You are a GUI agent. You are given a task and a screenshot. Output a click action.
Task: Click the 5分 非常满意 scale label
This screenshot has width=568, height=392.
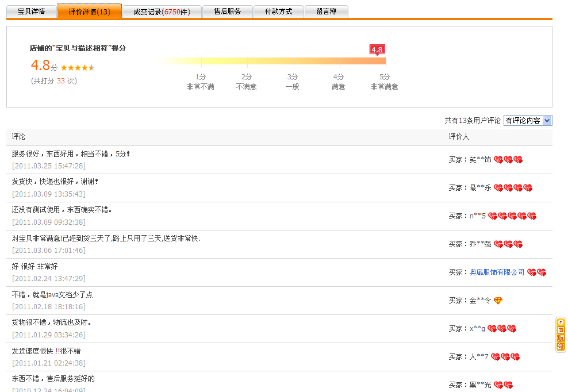(385, 82)
